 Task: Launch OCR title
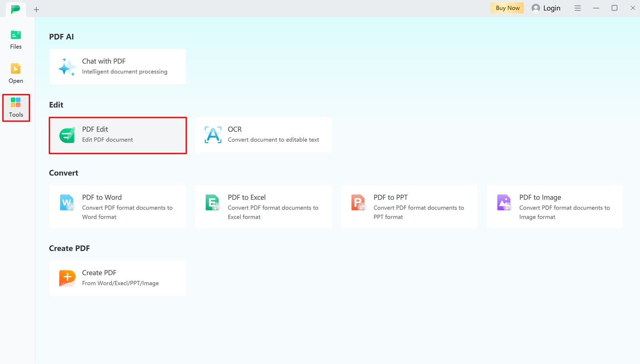(x=235, y=129)
